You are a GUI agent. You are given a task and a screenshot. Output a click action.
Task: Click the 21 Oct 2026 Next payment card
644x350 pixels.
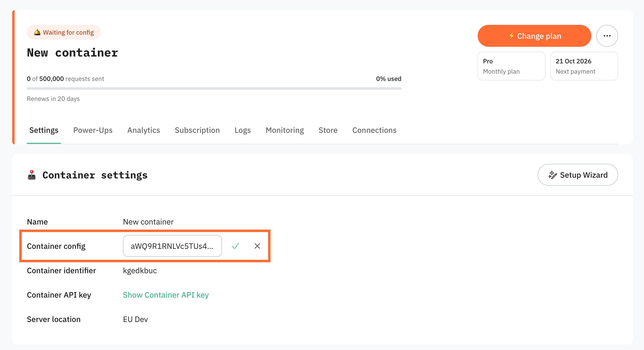click(584, 66)
